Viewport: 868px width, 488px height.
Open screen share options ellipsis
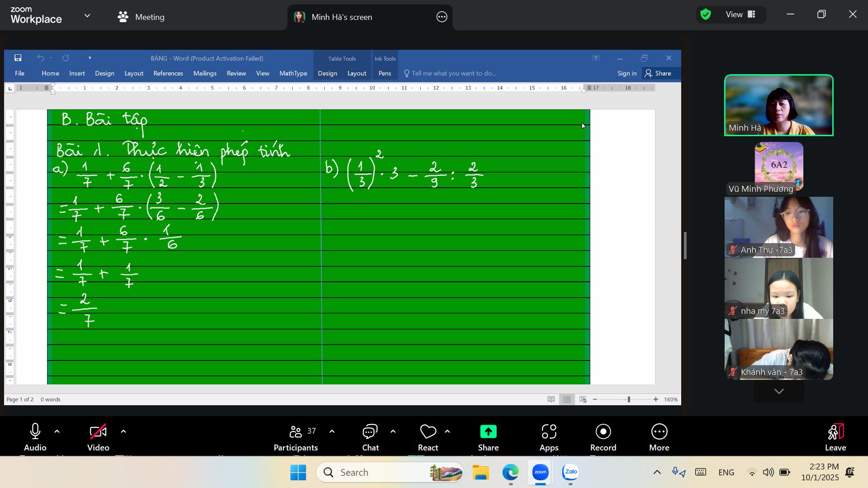coord(442,17)
